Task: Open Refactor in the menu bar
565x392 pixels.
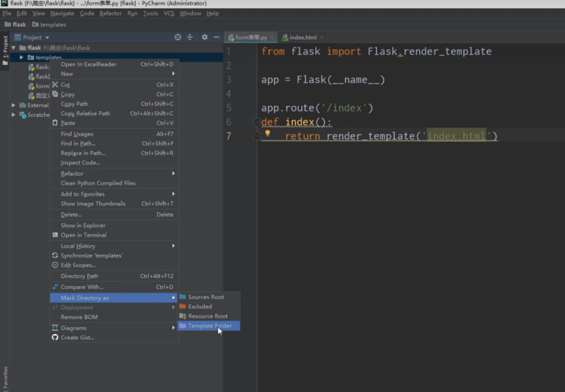Action: coord(110,13)
